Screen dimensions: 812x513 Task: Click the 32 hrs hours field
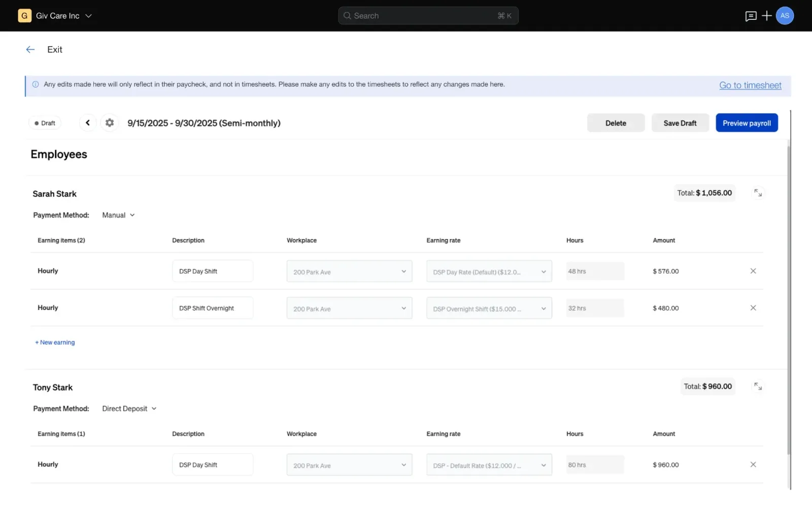595,309
